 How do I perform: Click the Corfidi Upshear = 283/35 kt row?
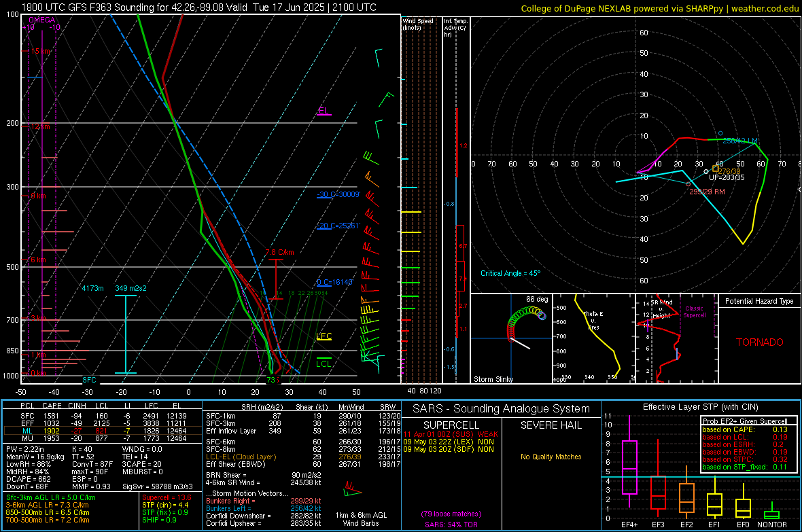click(264, 523)
